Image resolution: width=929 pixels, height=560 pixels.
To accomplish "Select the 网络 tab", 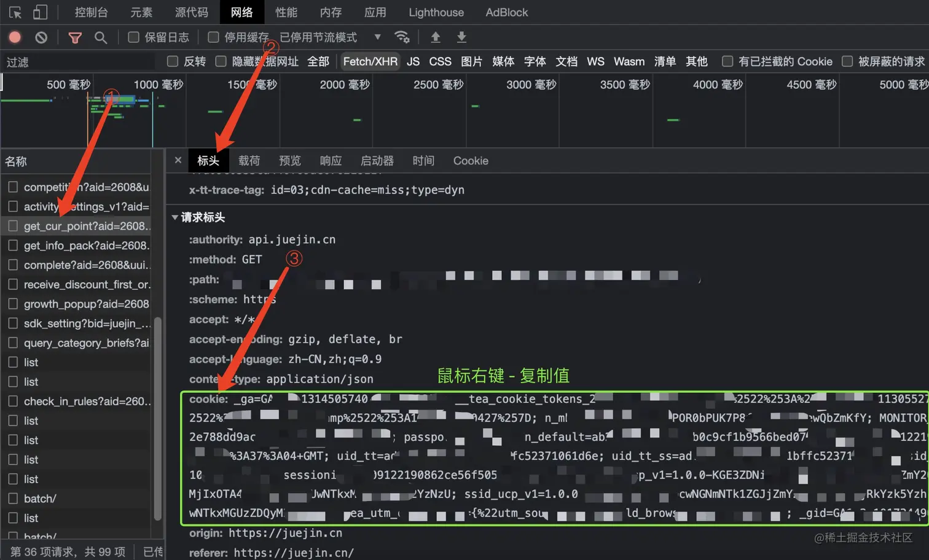I will (242, 12).
